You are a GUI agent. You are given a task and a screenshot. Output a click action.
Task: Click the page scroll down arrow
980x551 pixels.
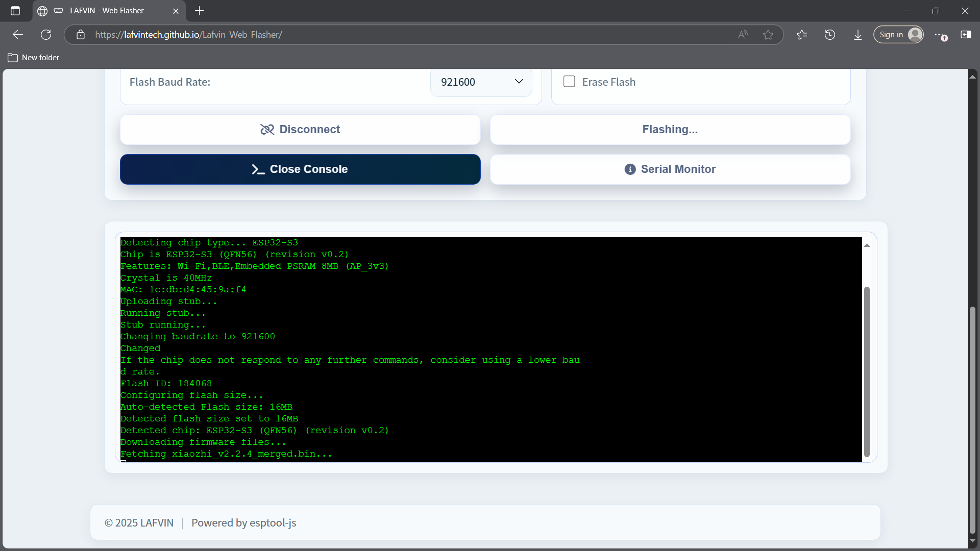[x=972, y=540]
